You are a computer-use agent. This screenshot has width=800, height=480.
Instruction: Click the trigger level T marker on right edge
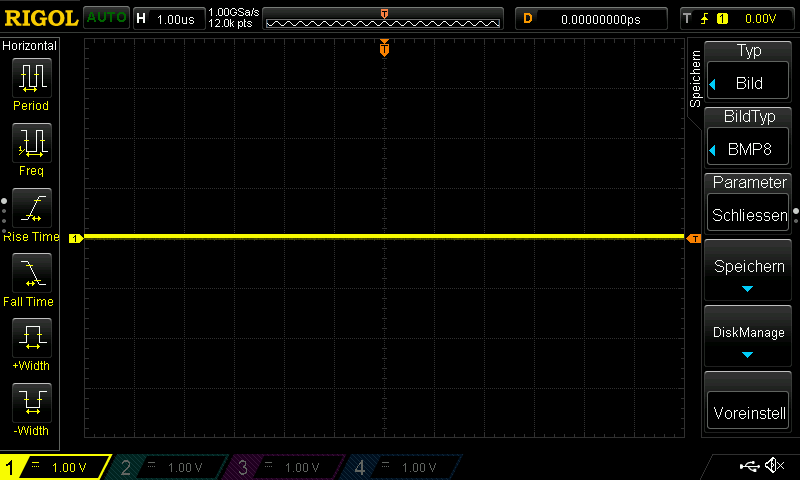pyautogui.click(x=693, y=239)
